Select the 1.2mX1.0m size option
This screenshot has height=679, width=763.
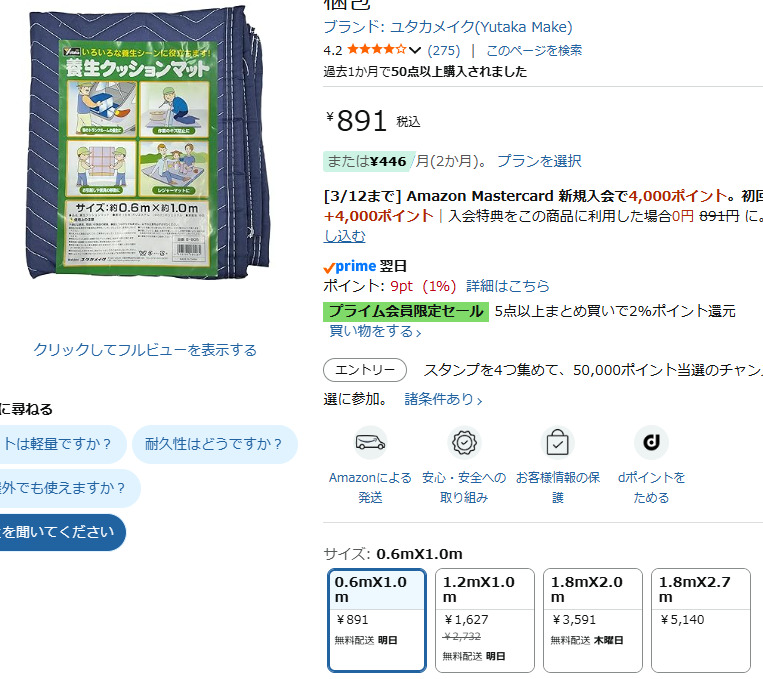click(485, 620)
